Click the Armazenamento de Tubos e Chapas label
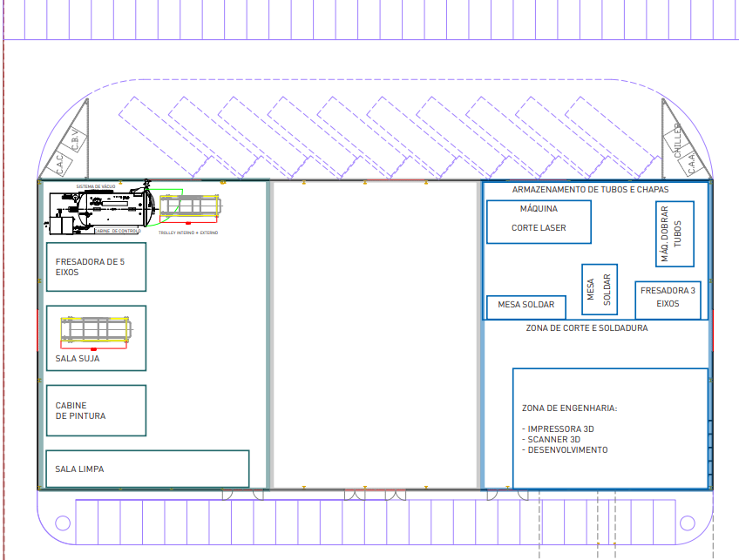Image resolution: width=739 pixels, height=560 pixels. click(590, 190)
